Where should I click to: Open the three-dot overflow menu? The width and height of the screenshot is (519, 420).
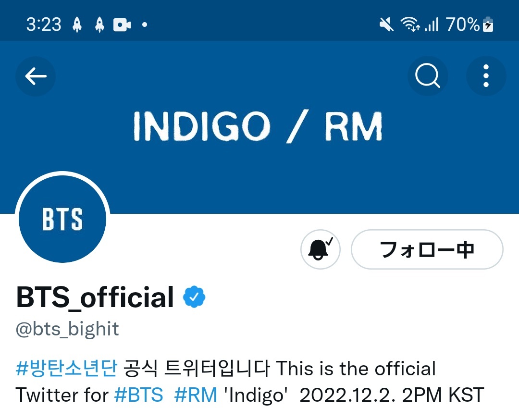pos(486,76)
